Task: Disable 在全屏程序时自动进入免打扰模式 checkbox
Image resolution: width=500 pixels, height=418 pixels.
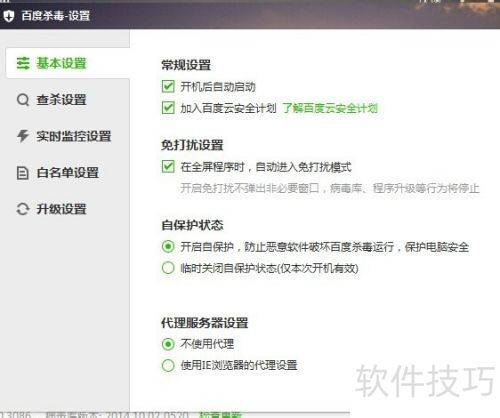Action: [x=168, y=166]
